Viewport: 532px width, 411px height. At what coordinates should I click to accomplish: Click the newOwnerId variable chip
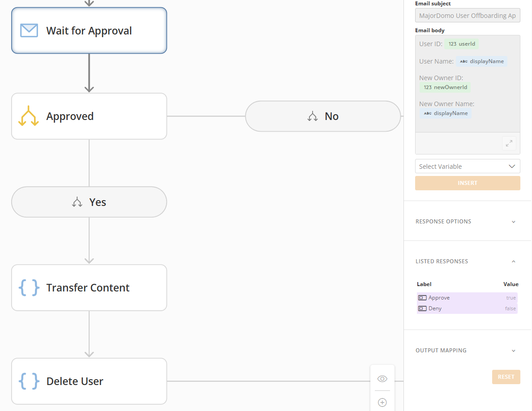[445, 87]
